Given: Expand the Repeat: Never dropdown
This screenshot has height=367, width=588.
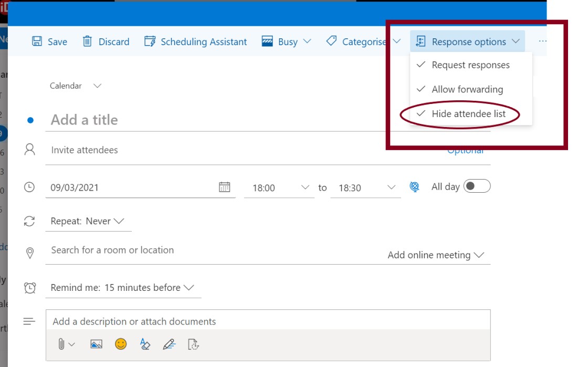Looking at the screenshot, I should (87, 221).
